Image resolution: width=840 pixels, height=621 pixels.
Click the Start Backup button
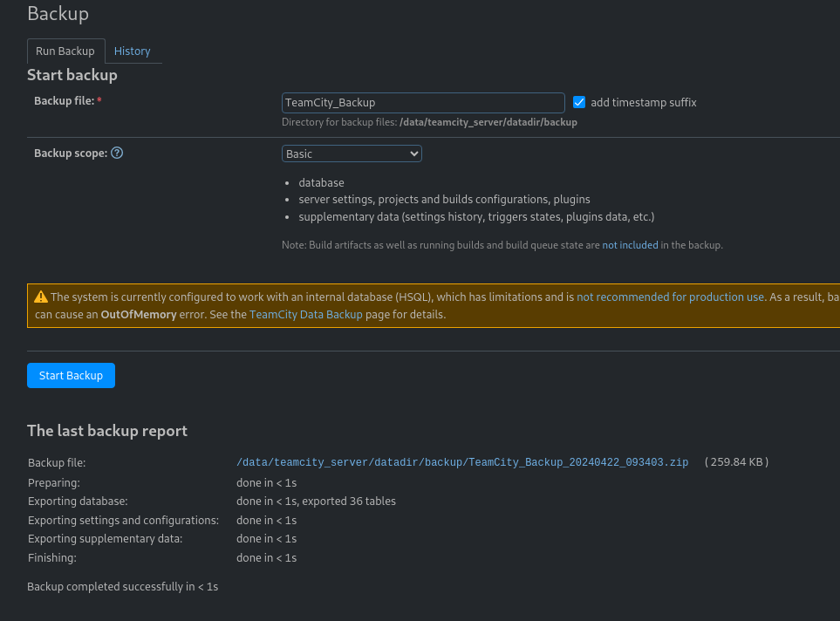point(72,376)
